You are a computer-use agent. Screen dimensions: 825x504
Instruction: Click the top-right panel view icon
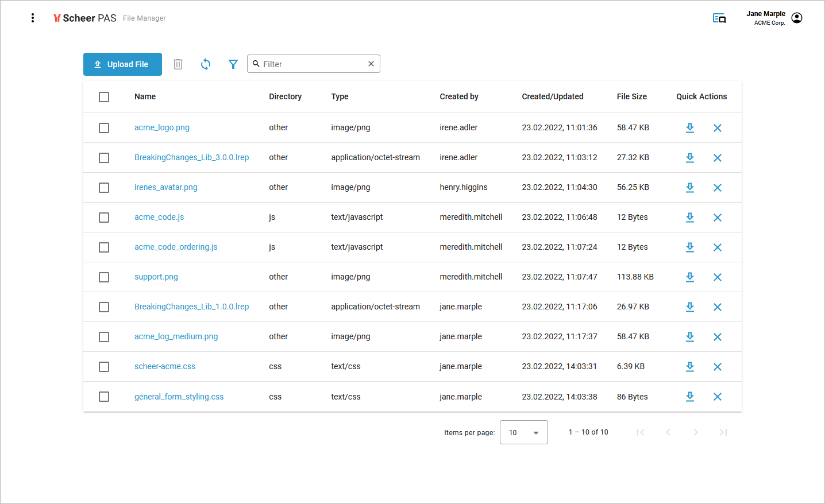pos(719,18)
